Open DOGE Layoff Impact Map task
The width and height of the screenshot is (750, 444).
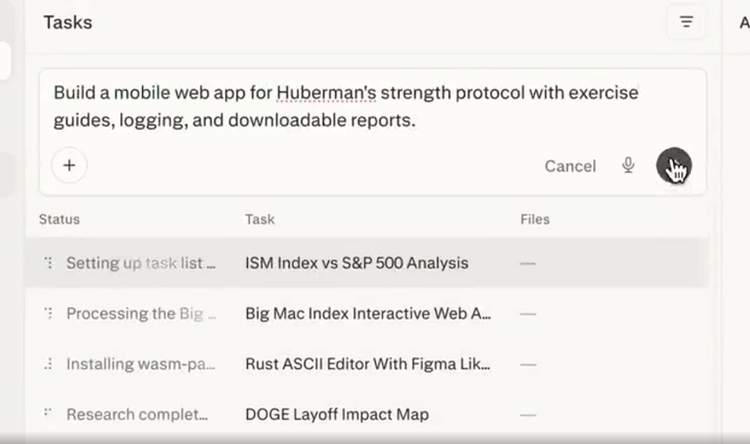336,414
